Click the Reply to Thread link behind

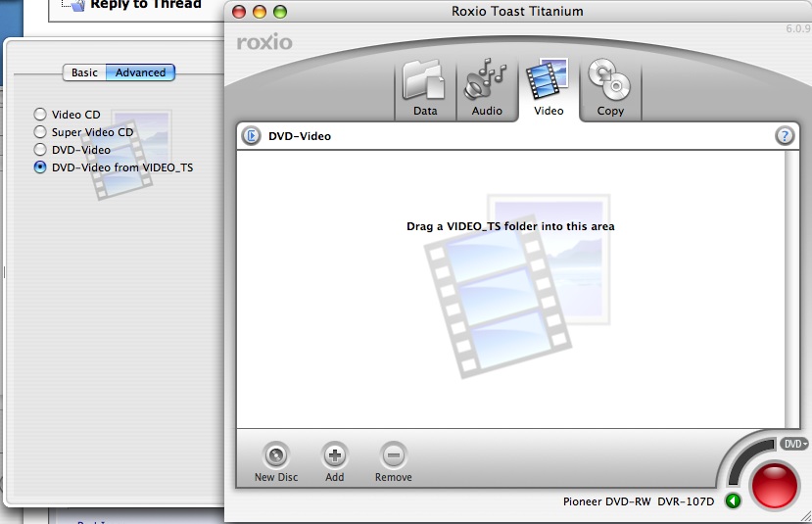(146, 5)
